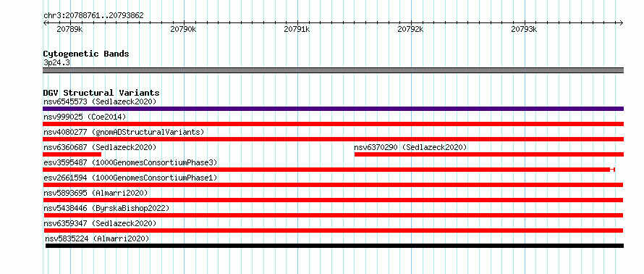
Task: Select the red nsv999025 variant bar
Action: [x=333, y=124]
